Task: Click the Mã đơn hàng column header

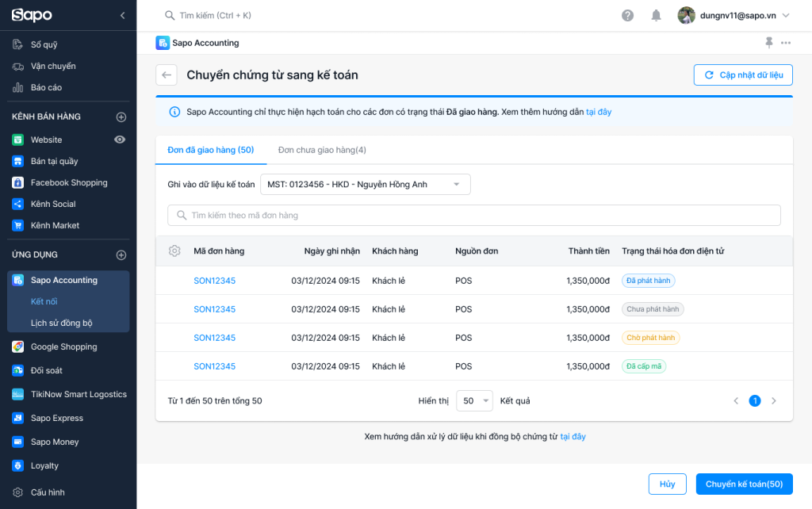Action: [x=219, y=251]
